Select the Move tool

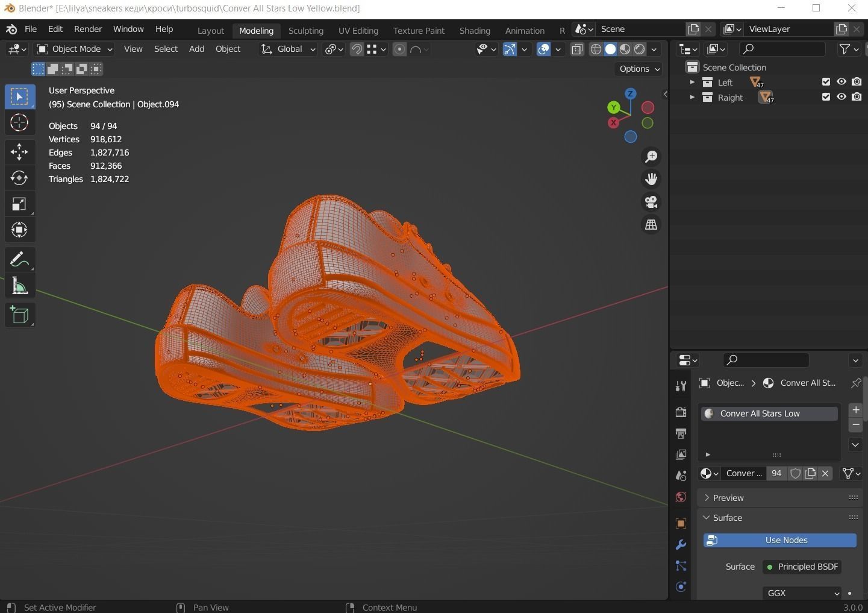pos(19,151)
